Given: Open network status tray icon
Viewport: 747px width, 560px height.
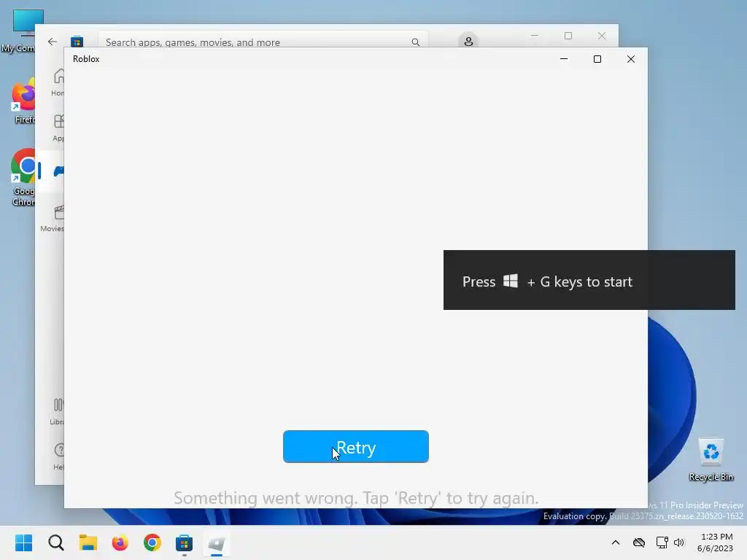Looking at the screenshot, I should [x=662, y=542].
